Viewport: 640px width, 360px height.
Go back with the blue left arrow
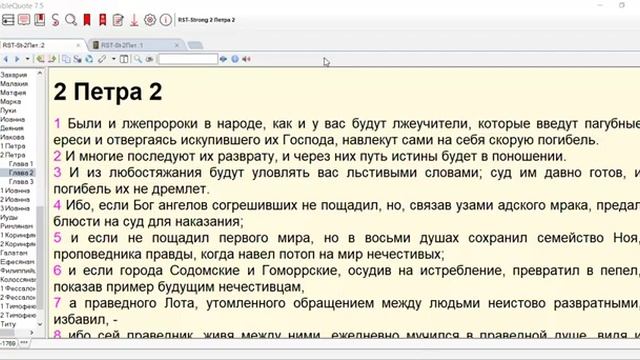(x=6, y=59)
